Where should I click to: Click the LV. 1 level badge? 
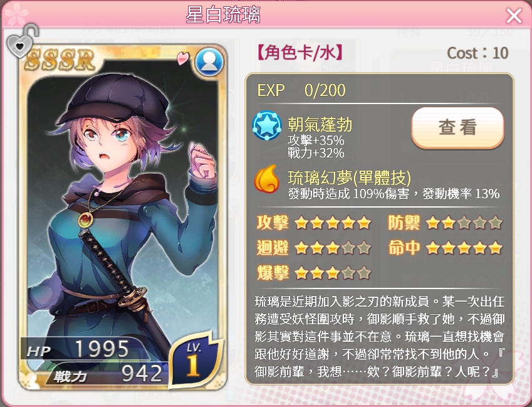pyautogui.click(x=195, y=360)
